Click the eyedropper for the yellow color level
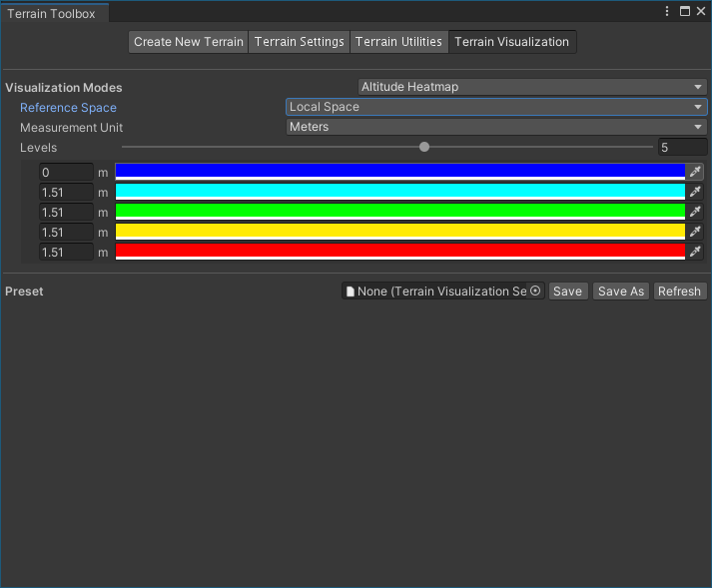This screenshot has height=588, width=712. click(x=696, y=232)
